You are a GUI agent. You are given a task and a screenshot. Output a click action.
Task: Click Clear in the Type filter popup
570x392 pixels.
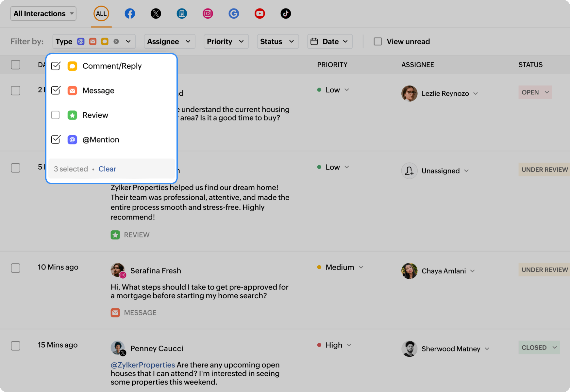coord(107,169)
